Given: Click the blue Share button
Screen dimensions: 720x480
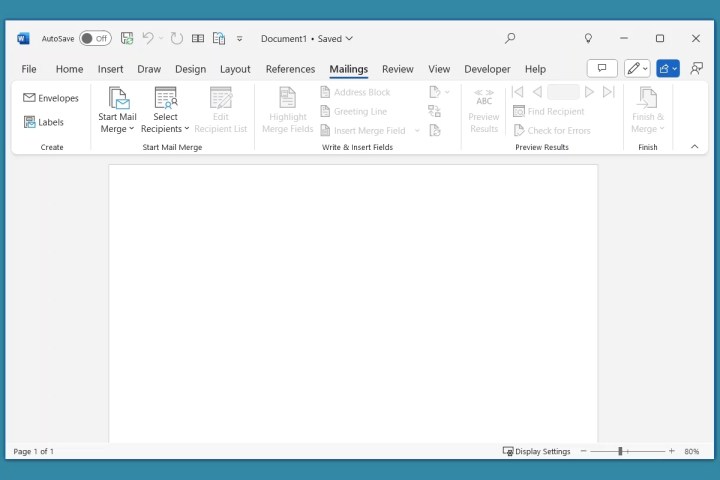Looking at the screenshot, I should [x=667, y=68].
